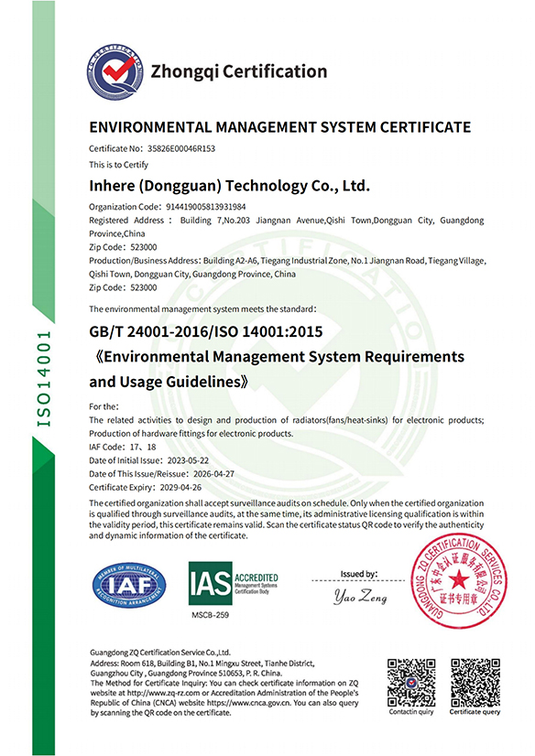Click the IAF Code 17, 18 line
Viewport: 535px width, 756px height.
123,447
